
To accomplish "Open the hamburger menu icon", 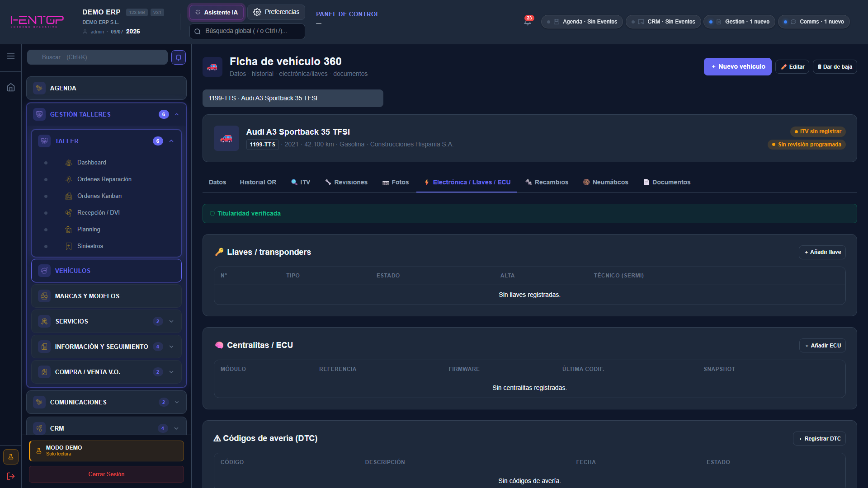I will coord(11,56).
